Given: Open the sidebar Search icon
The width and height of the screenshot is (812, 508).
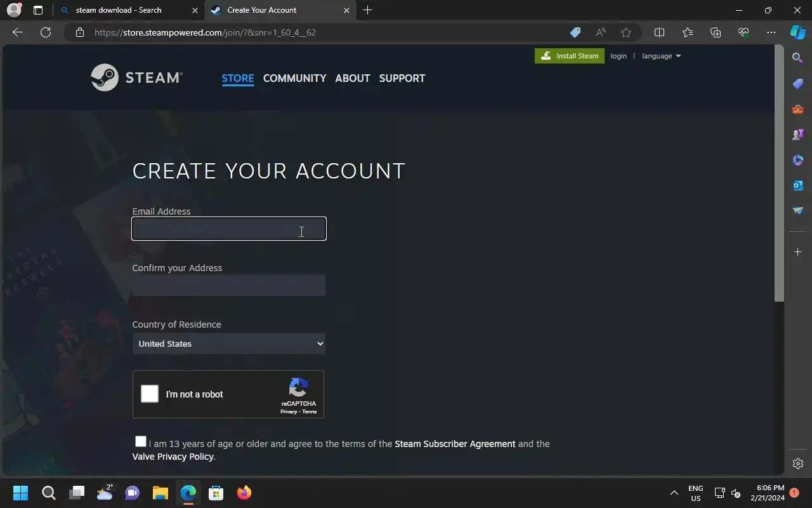Looking at the screenshot, I should coord(798,58).
